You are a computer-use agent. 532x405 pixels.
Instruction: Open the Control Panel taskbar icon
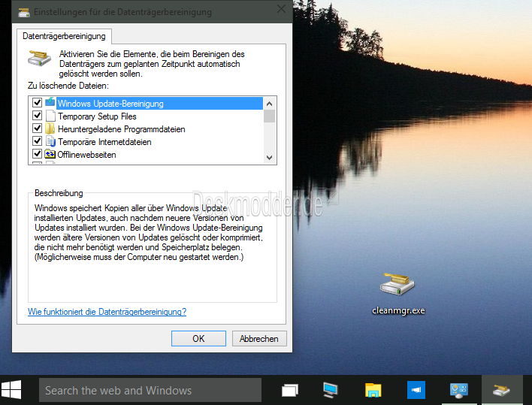click(458, 390)
